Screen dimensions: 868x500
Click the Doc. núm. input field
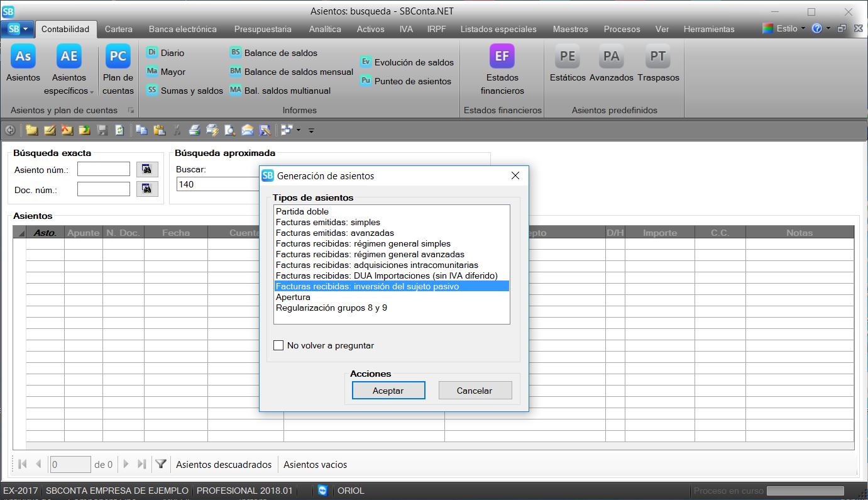click(x=104, y=189)
